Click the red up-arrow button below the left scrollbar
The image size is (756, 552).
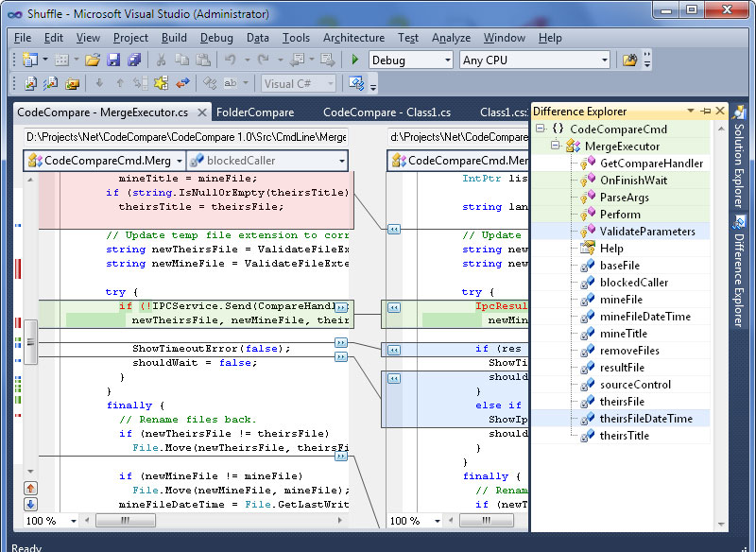tap(30, 489)
